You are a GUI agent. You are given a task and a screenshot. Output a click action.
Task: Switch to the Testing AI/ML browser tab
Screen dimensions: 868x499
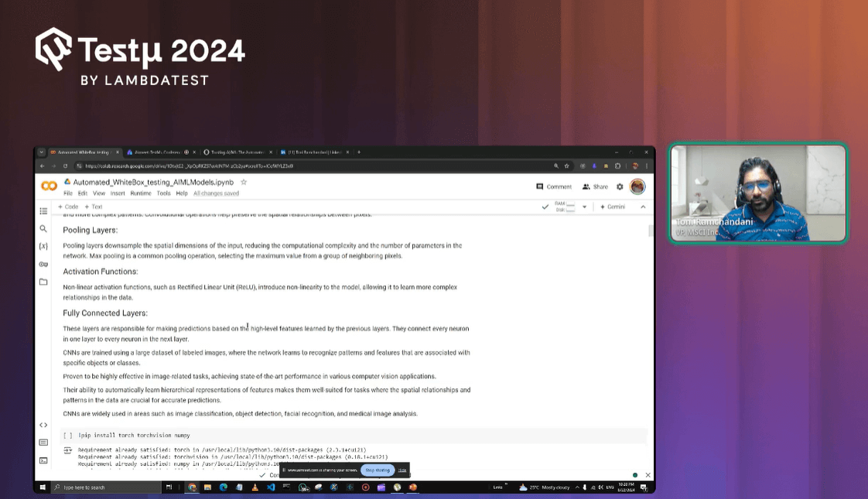[x=238, y=152]
